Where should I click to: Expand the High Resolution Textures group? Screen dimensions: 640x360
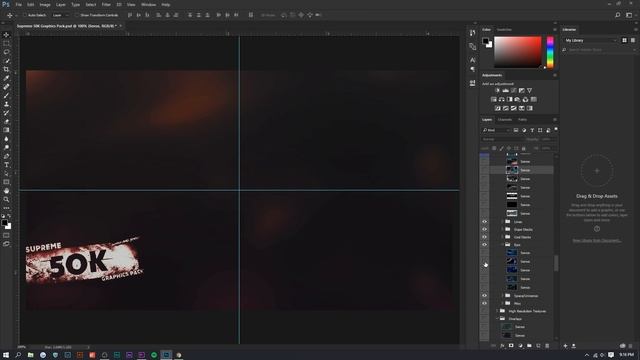(x=498, y=311)
